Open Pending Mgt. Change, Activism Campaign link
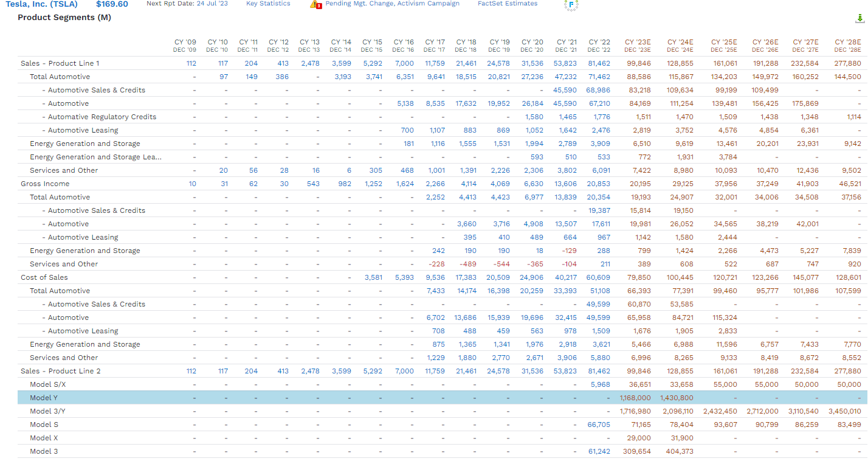Image resolution: width=868 pixels, height=461 pixels. coord(392,4)
